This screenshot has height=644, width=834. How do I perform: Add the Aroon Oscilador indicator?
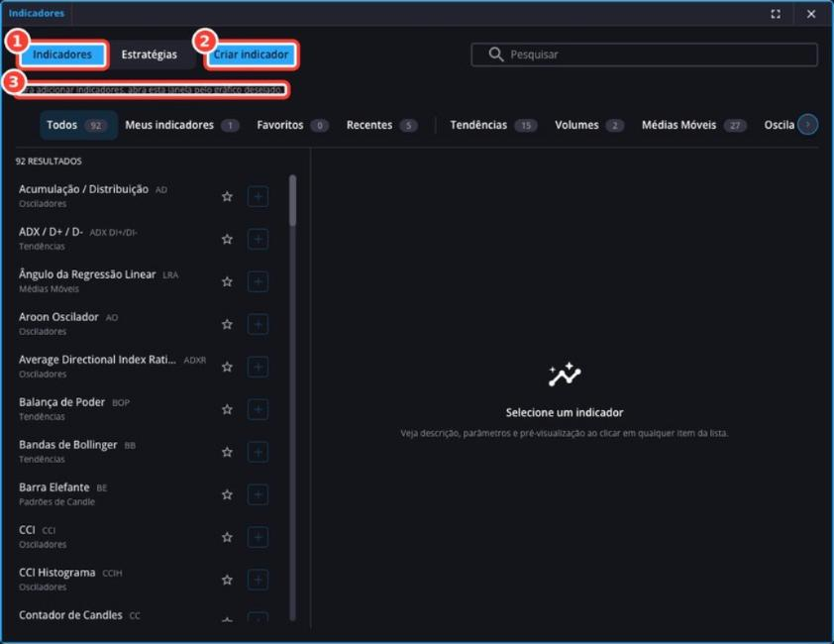[258, 324]
